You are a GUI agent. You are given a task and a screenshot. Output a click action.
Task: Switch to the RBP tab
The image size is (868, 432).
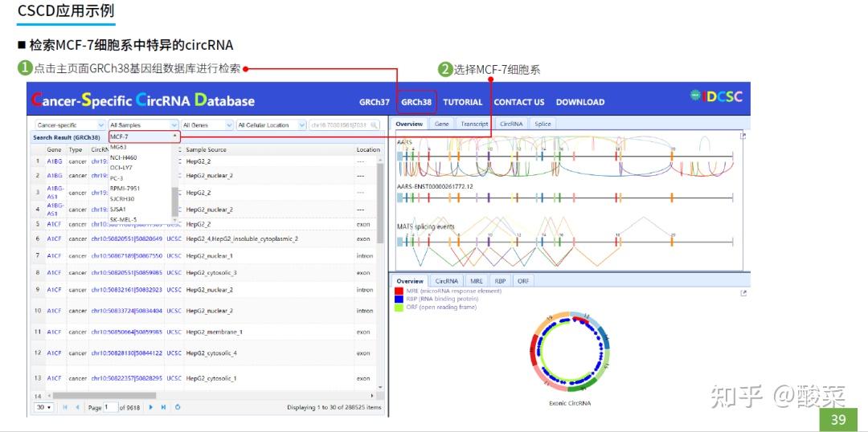coord(501,281)
